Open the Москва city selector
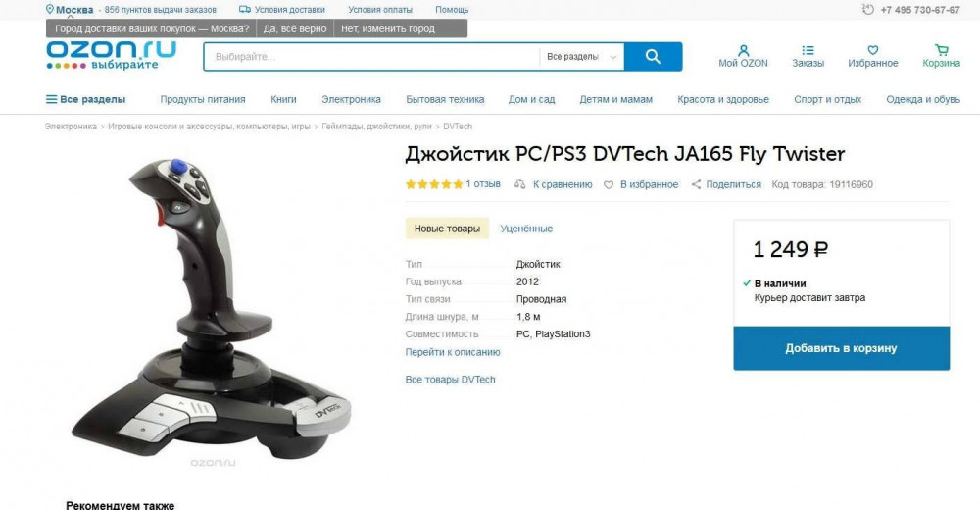 coord(70,10)
